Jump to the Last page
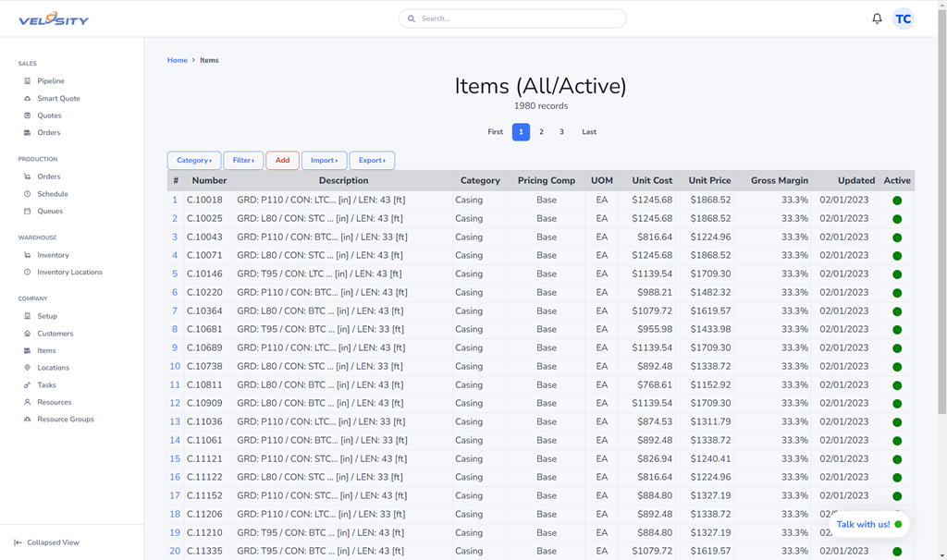This screenshot has width=947, height=560. (589, 132)
